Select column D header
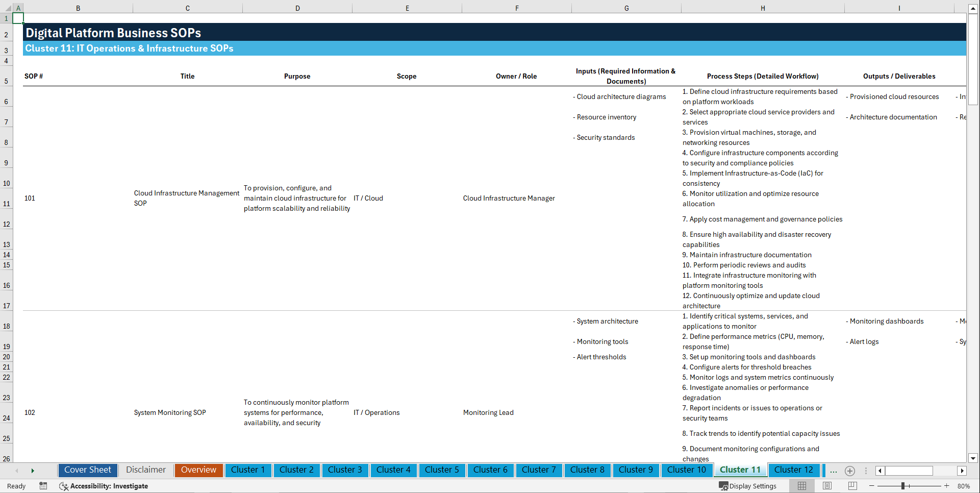This screenshot has width=980, height=493. coord(297,8)
